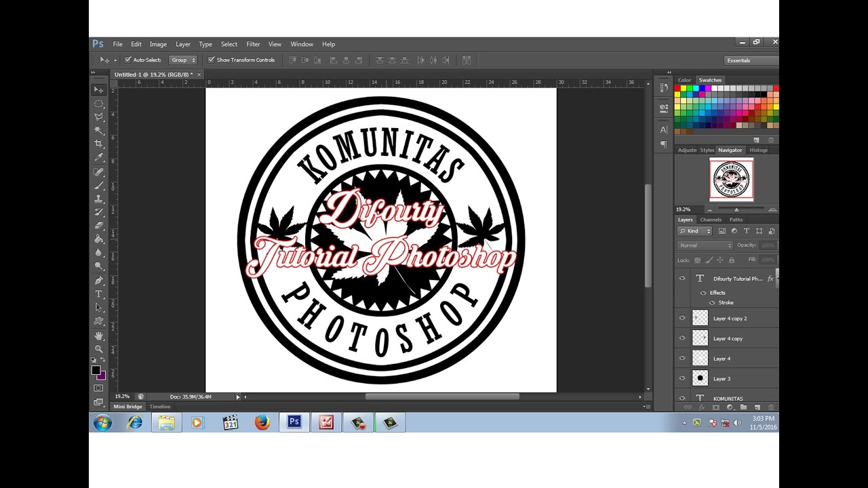Select the Blur tool
Image resolution: width=868 pixels, height=488 pixels.
[x=99, y=253]
